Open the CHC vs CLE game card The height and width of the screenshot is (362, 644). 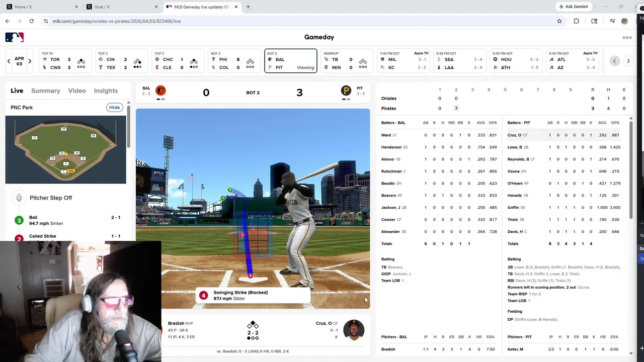178,61
